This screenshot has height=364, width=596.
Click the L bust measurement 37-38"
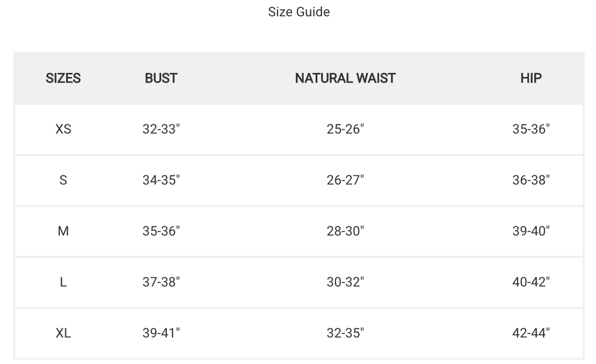pyautogui.click(x=161, y=282)
